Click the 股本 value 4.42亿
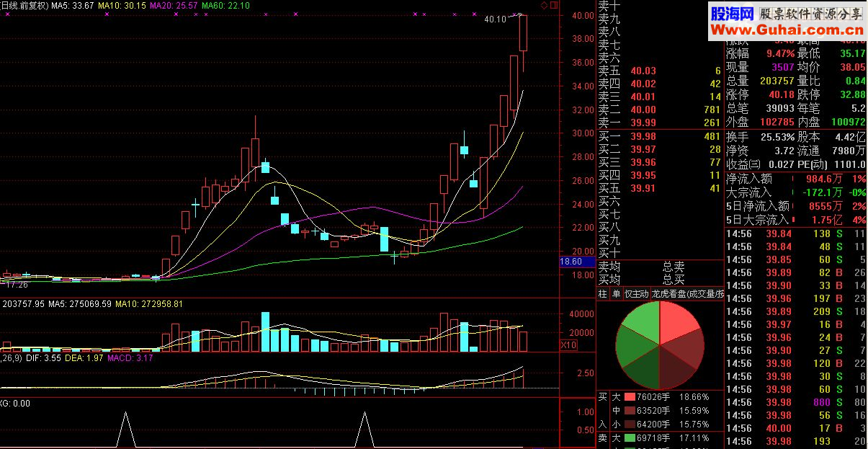The image size is (868, 449). 851,137
